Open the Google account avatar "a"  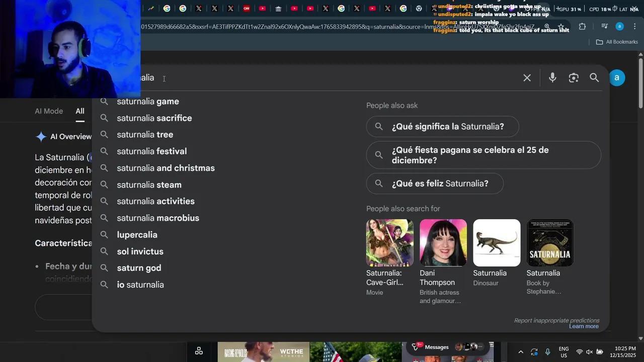click(617, 78)
